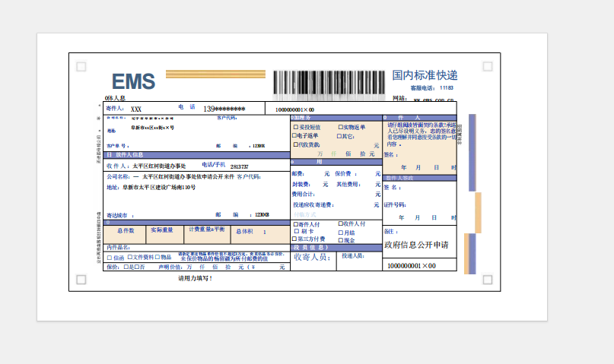Image resolution: width=614 pixels, height=364 pixels.
Task: Check the 收件人付 payment box
Action: point(341,223)
